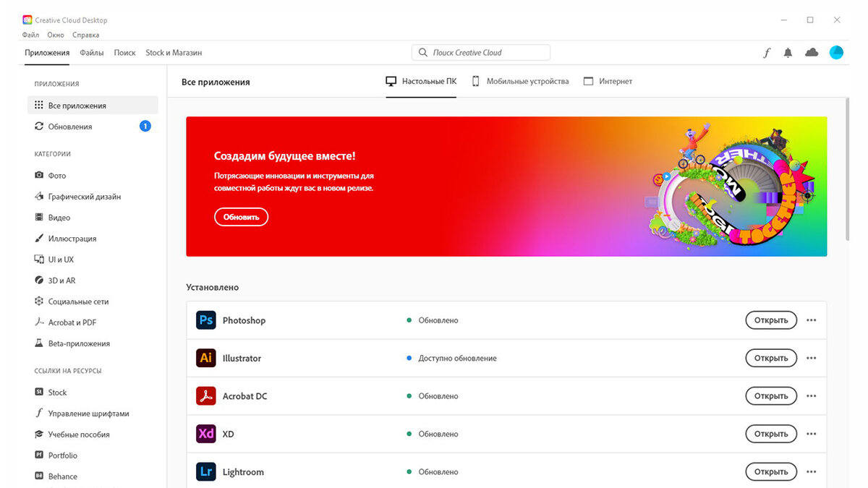The image size is (868, 488).
Task: Switch to Интернет tab
Action: click(x=608, y=82)
